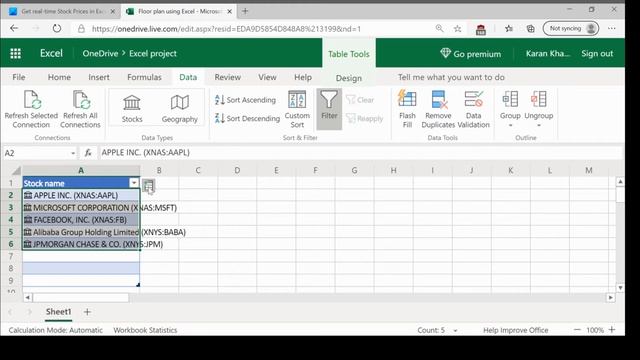This screenshot has width=640, height=360.
Task: Open browser collections icon
Action: [531, 29]
